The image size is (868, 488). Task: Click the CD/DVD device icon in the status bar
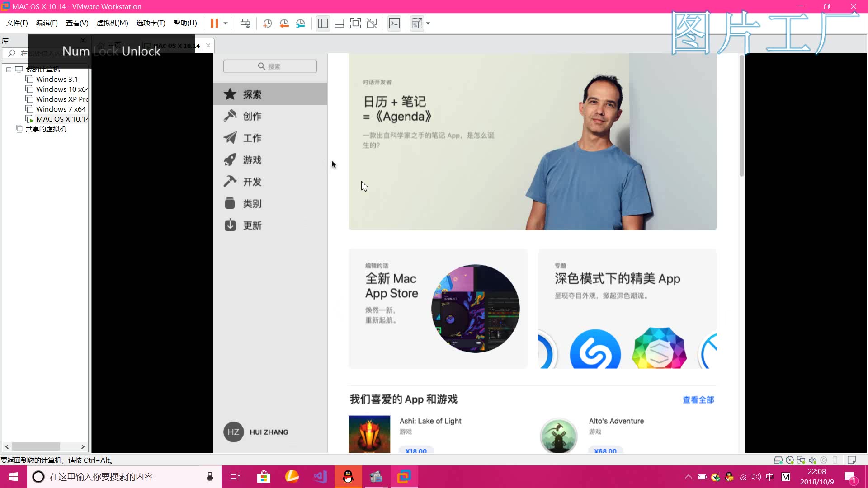789,460
